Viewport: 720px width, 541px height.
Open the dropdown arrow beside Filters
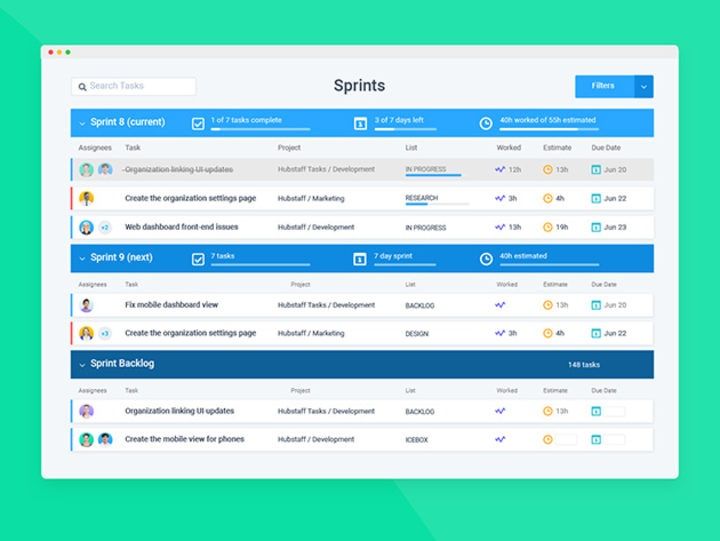coord(644,87)
